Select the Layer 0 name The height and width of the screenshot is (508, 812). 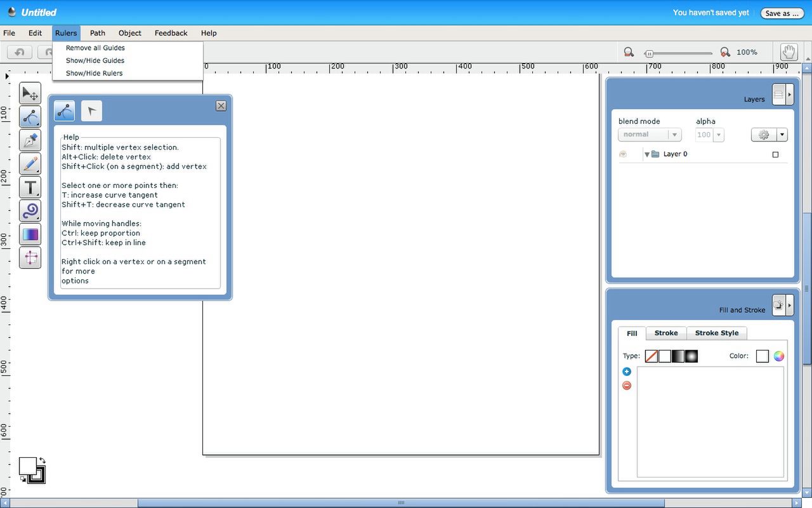point(675,154)
